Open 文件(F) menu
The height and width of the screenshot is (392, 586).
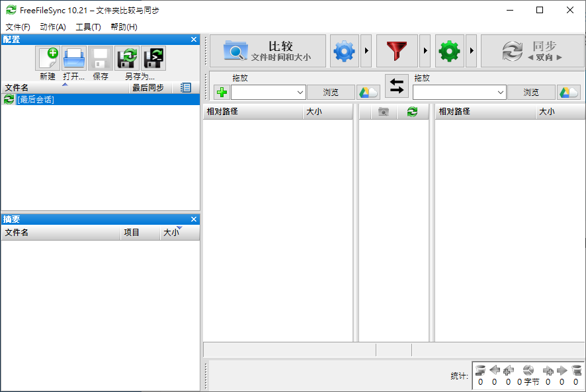tap(18, 27)
